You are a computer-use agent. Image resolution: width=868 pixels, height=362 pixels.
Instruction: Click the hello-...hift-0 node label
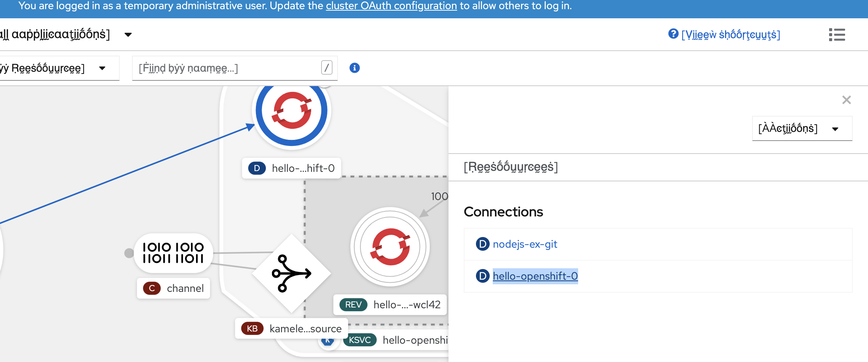(292, 168)
